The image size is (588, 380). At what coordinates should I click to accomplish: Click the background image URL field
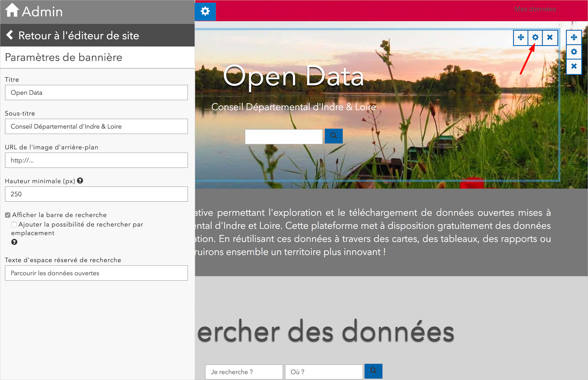pos(96,160)
